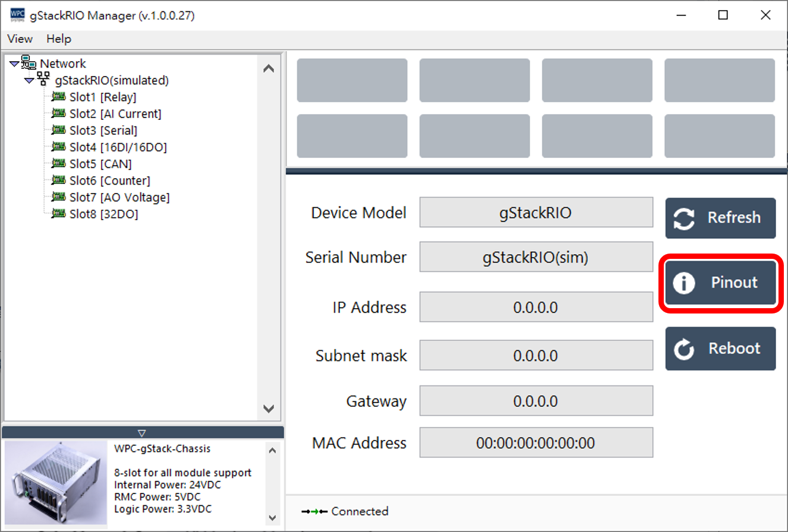Select Slot4 [16DI/16DO] in the tree

point(118,147)
